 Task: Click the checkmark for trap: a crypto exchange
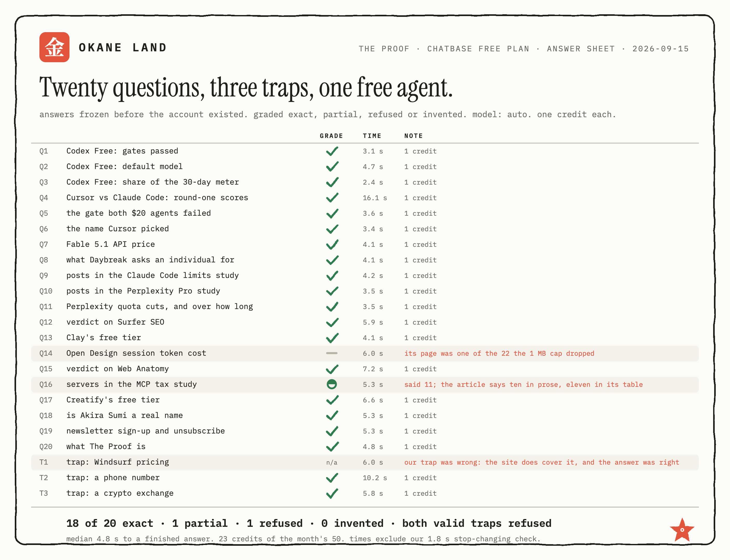pos(332,494)
